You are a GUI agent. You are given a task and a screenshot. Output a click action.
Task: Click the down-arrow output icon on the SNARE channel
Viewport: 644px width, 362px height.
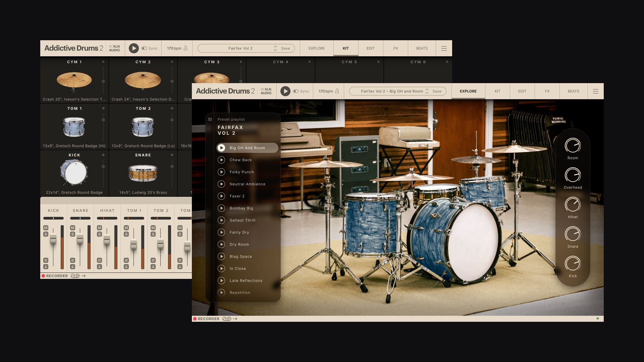point(72,267)
